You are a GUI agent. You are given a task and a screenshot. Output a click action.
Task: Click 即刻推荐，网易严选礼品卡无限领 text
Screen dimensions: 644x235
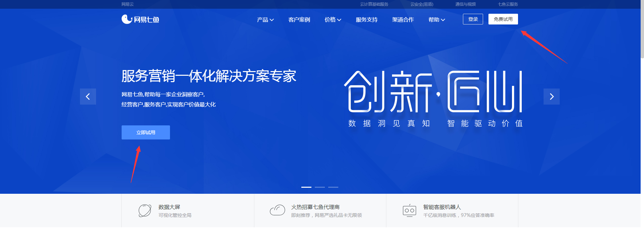point(327,215)
